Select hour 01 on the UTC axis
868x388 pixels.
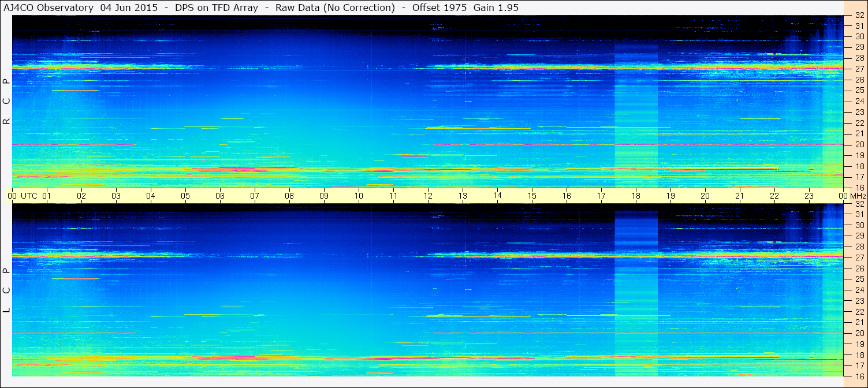pyautogui.click(x=47, y=196)
